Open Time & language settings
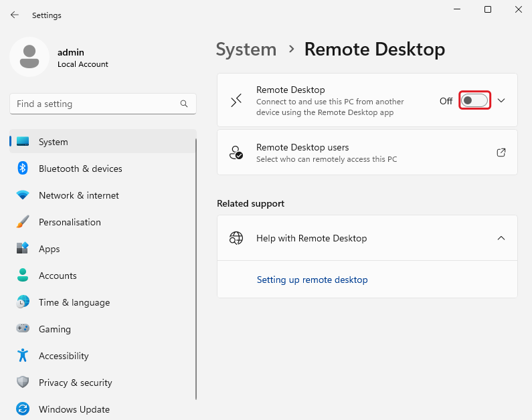The width and height of the screenshot is (532, 420). (x=74, y=302)
